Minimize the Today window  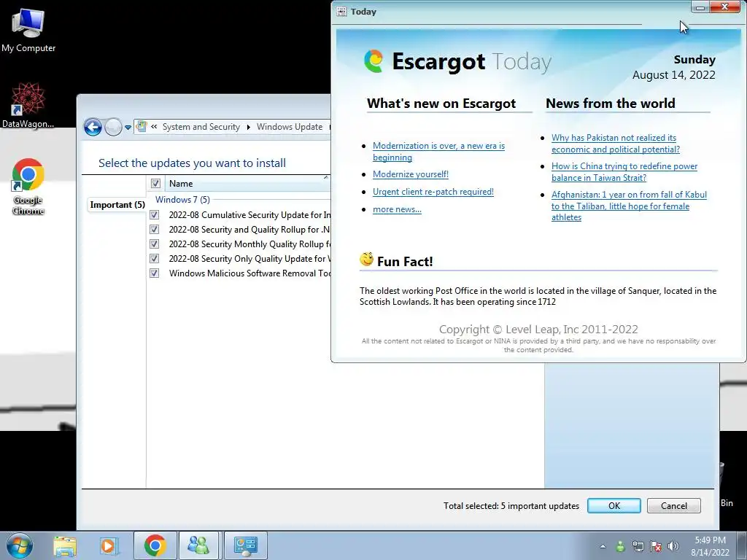(700, 7)
